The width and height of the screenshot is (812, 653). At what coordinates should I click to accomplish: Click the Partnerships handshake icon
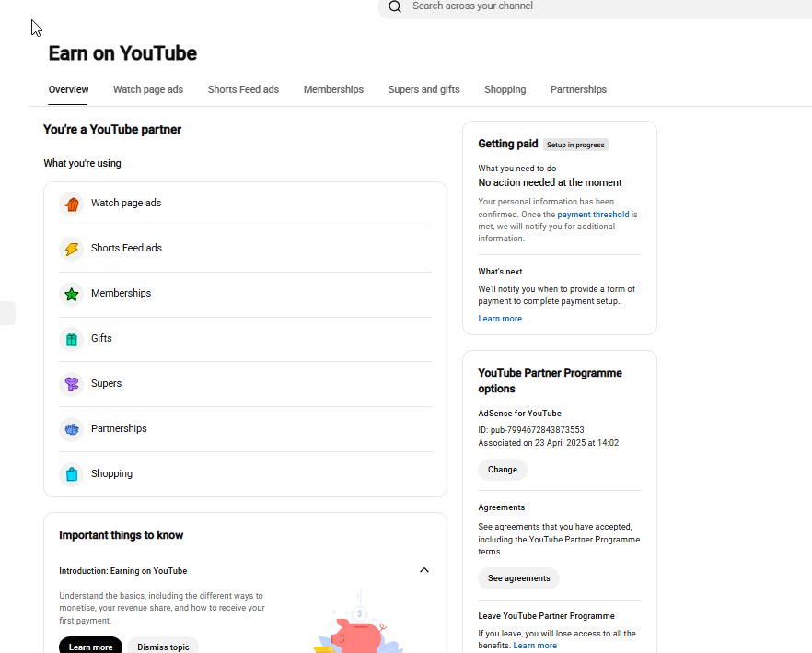(x=72, y=429)
